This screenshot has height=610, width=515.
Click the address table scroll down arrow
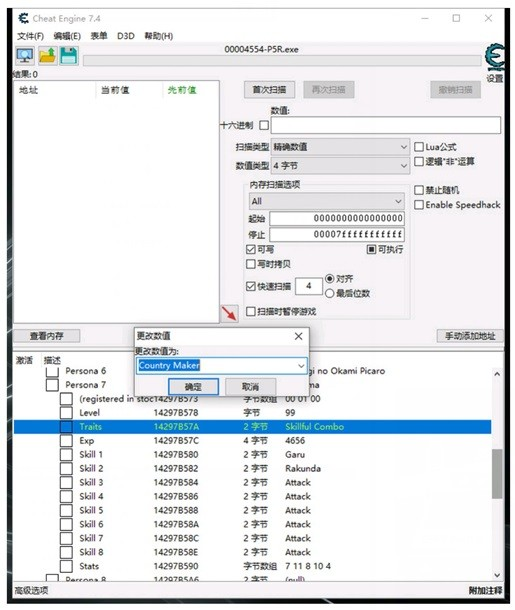(497, 575)
